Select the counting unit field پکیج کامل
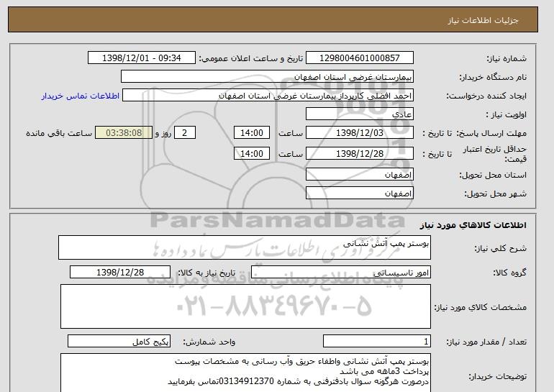The height and width of the screenshot is (392, 554). 119,342
